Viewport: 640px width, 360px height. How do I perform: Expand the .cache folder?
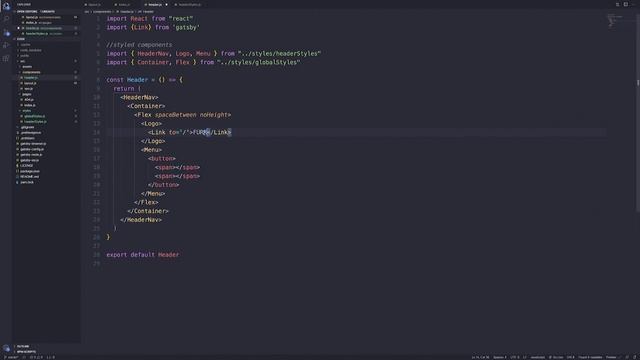point(25,44)
